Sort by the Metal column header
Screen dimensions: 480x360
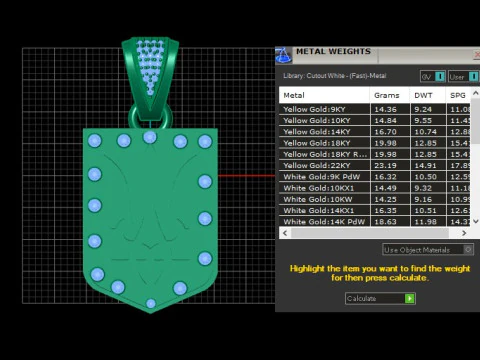click(324, 95)
